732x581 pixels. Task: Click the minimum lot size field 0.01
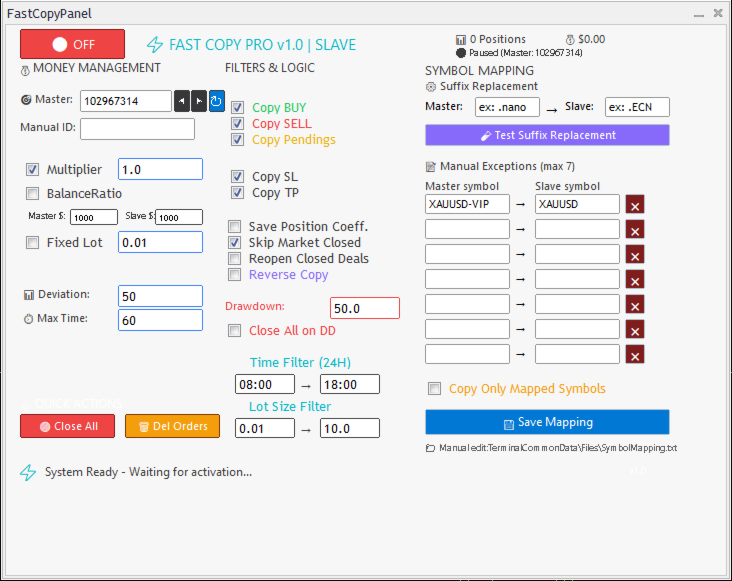click(x=265, y=428)
